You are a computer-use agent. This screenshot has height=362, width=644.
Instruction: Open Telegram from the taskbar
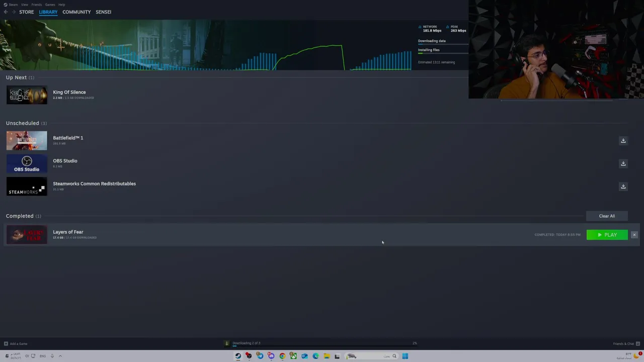[x=260, y=356]
